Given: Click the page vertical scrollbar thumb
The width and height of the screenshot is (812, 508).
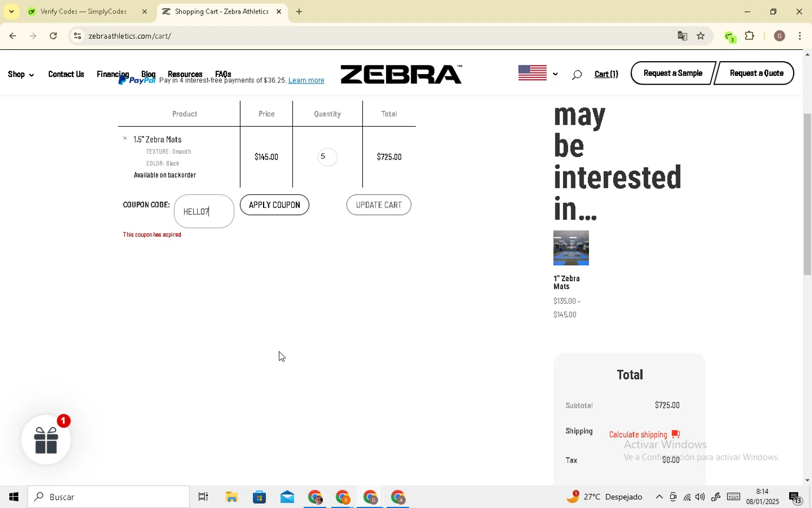Looking at the screenshot, I should (x=807, y=194).
